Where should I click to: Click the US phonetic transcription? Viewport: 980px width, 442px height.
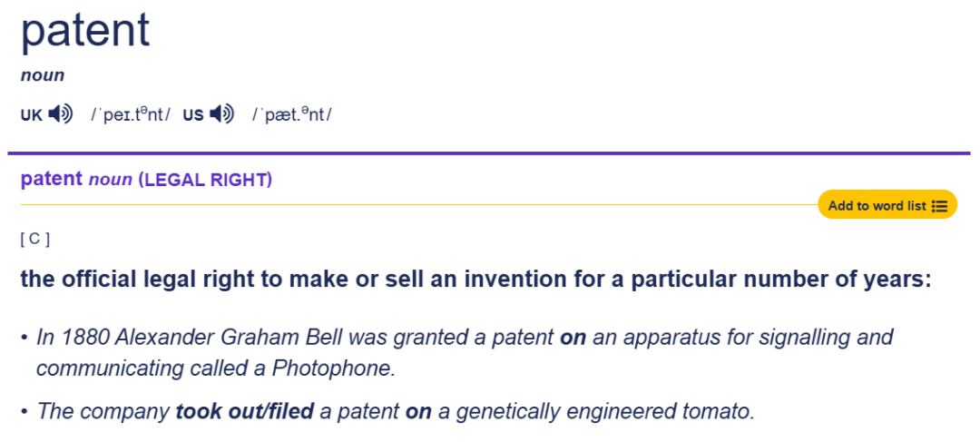(x=291, y=115)
